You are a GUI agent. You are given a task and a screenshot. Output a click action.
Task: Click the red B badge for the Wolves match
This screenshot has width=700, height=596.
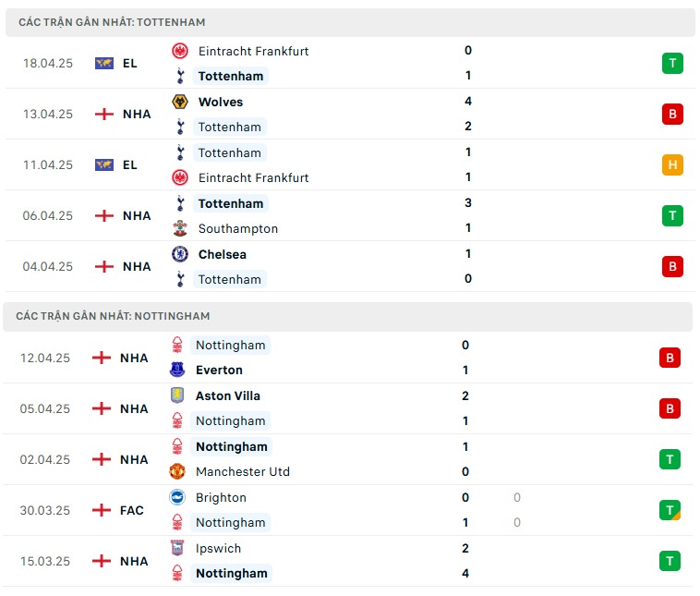tap(672, 115)
